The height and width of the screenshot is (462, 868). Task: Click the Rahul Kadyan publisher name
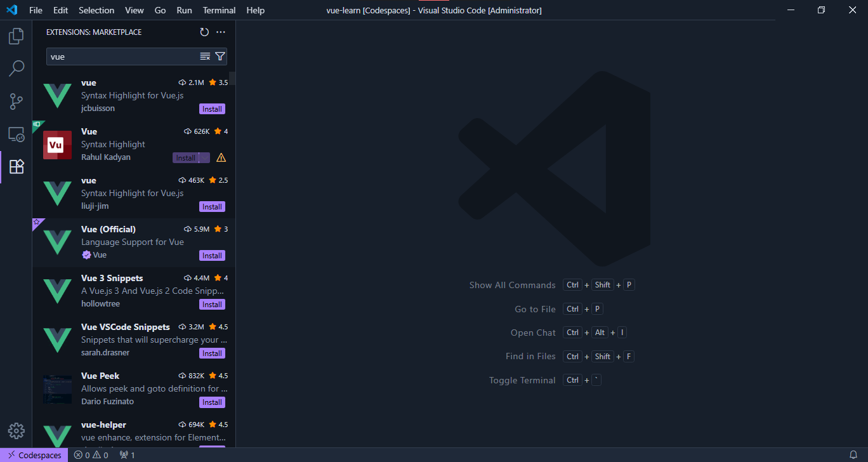(106, 157)
